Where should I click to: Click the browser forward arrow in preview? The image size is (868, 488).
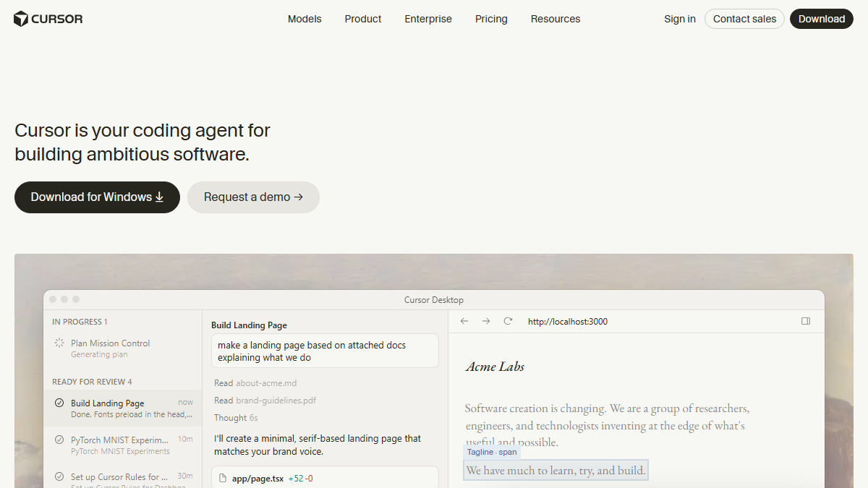click(x=486, y=321)
